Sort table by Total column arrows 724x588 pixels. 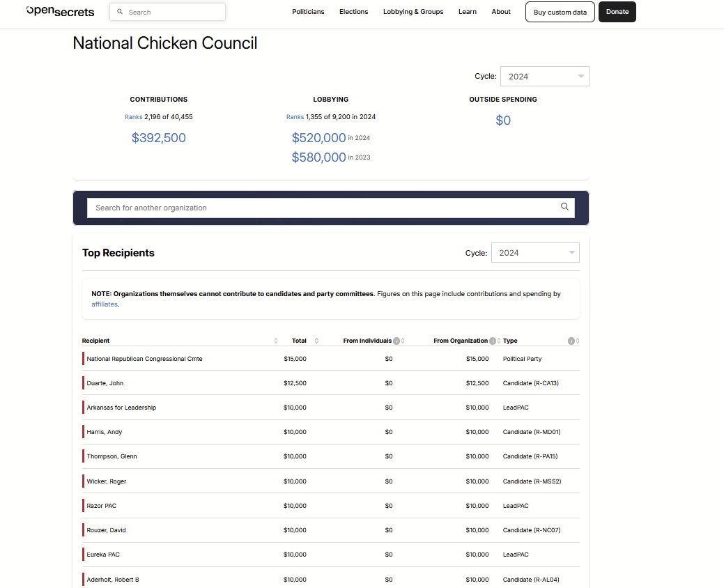[316, 341]
